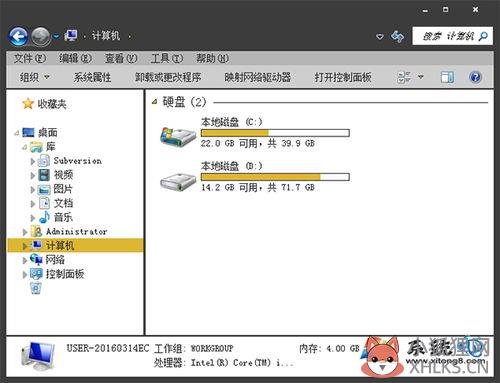
Task: Open the view options dropdown arrow
Action: tap(421, 77)
